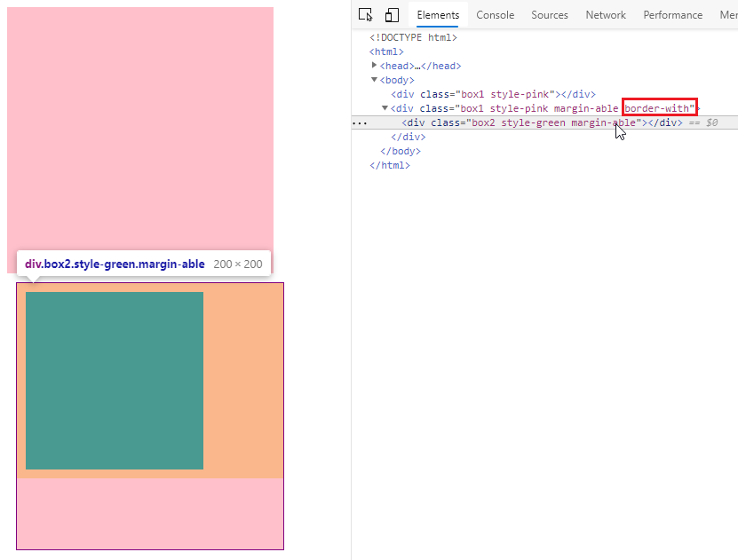Select the closing </div> tag line
738x560 pixels.
[408, 137]
